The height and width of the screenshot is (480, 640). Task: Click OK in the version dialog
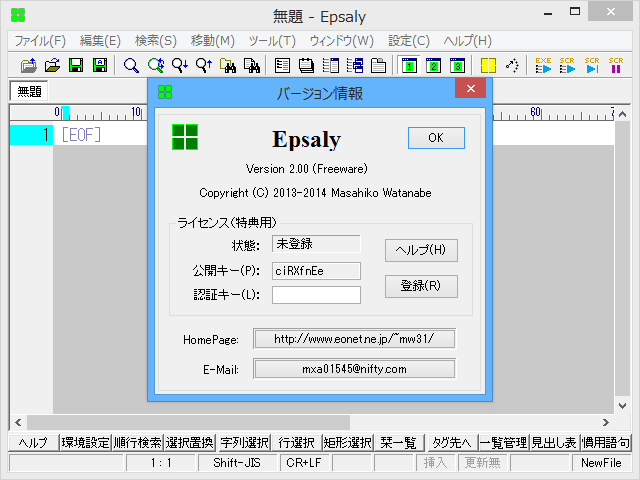436,138
